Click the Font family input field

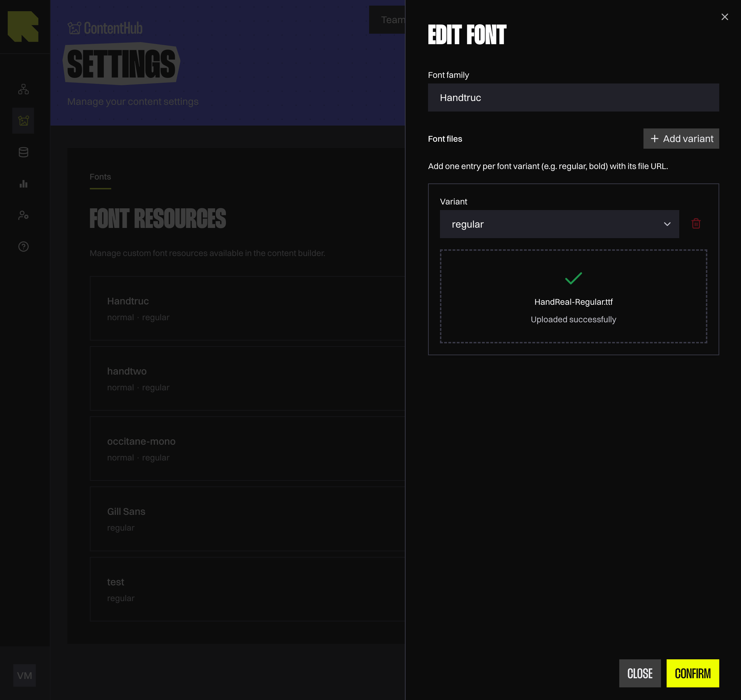click(x=573, y=97)
